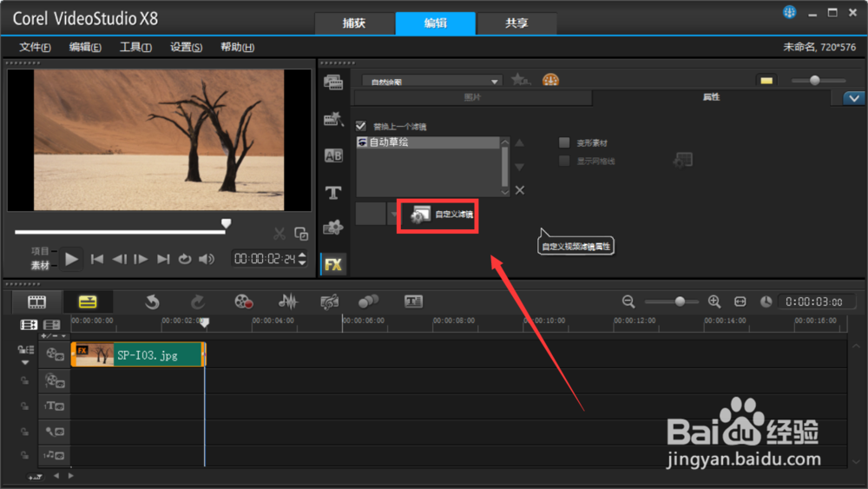Screen dimensions: 868x489
Task: Click the timecode stepper arrows
Action: tap(302, 259)
